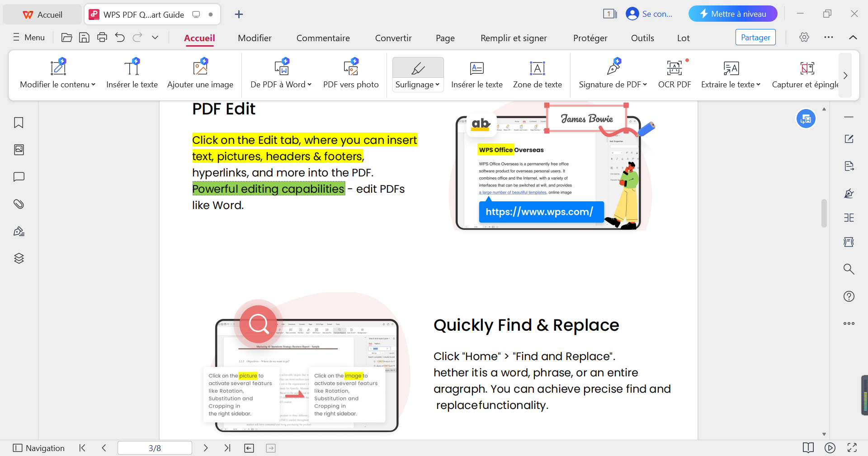The height and width of the screenshot is (456, 868).
Task: Open the Convertir tab
Action: [393, 38]
